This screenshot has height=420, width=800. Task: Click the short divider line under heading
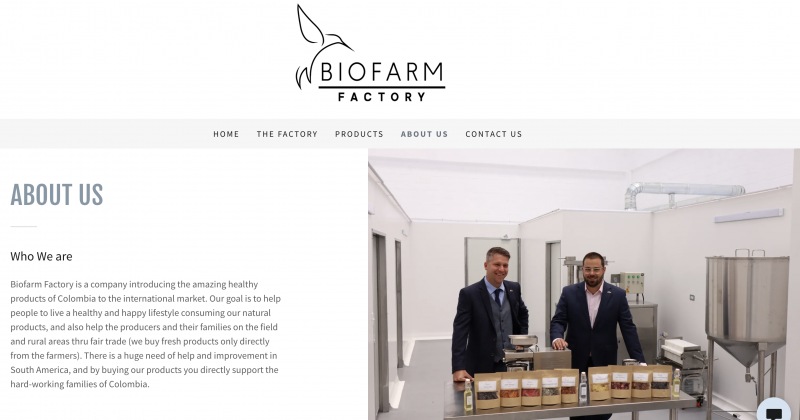(23, 226)
